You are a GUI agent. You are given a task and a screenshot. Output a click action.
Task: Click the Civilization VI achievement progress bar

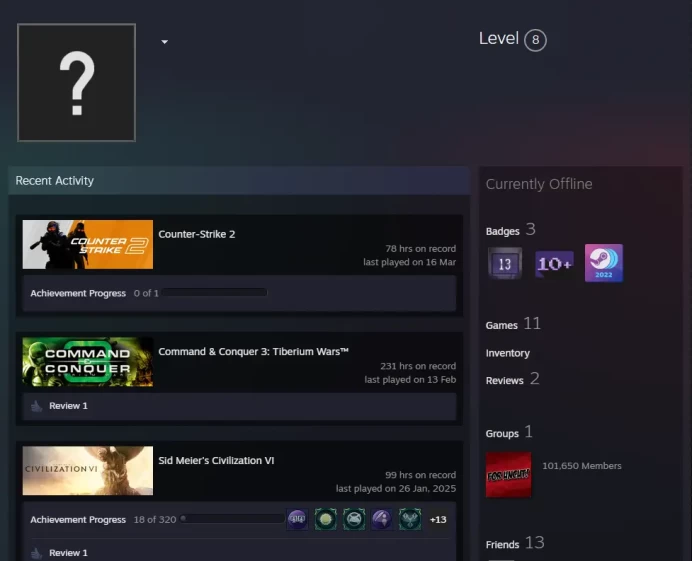click(232, 519)
